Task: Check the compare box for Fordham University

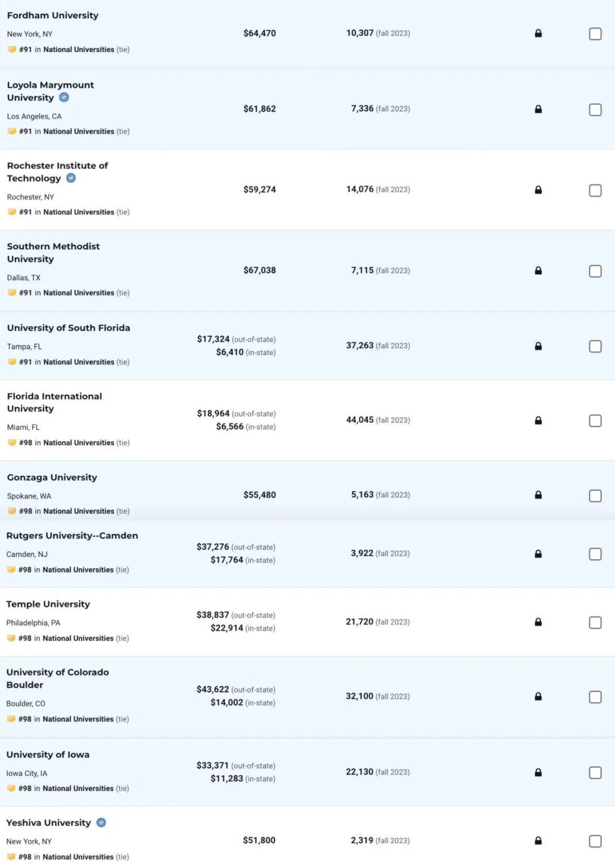Action: point(596,34)
